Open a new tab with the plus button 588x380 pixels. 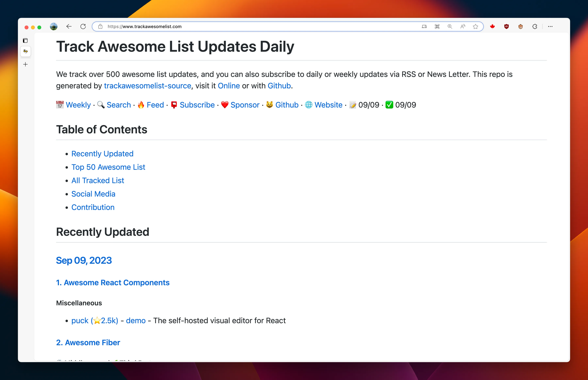25,64
